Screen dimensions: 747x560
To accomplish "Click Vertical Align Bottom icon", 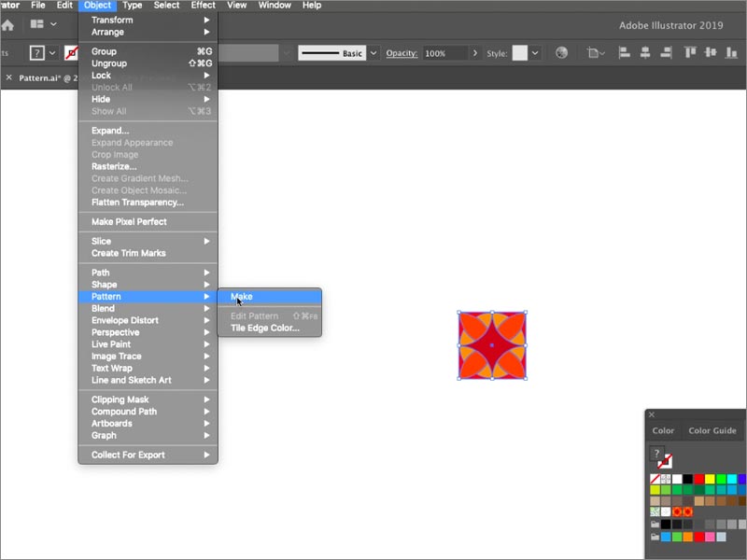I will pos(730,53).
